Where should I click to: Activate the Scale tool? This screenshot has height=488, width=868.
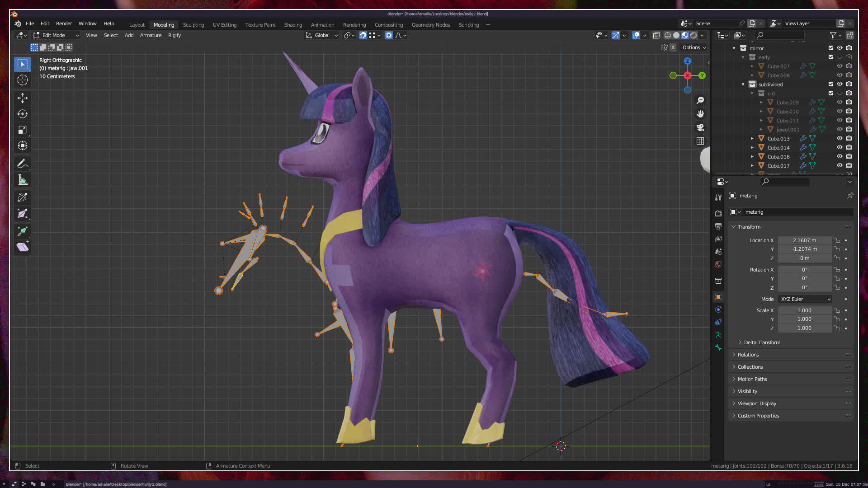(x=22, y=130)
